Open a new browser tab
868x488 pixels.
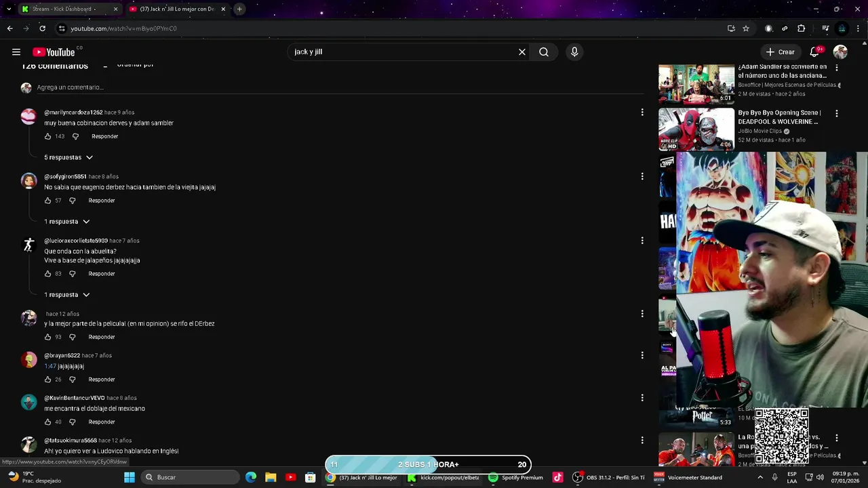(x=239, y=9)
